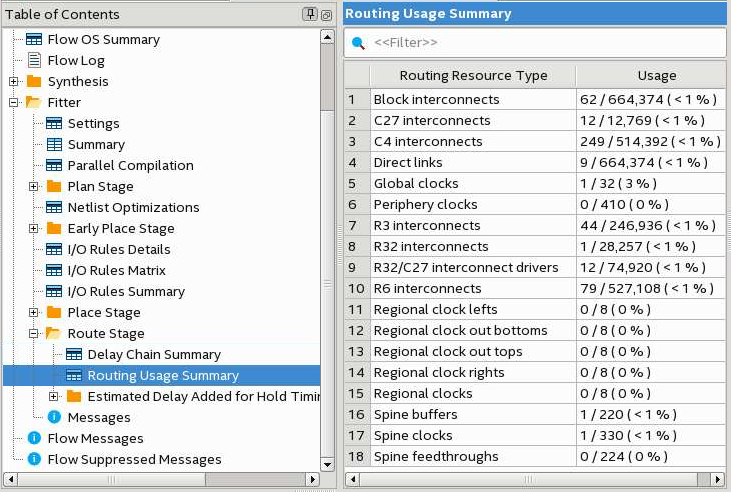Collapse the Fitter tree node
The image size is (731, 492).
(14, 102)
